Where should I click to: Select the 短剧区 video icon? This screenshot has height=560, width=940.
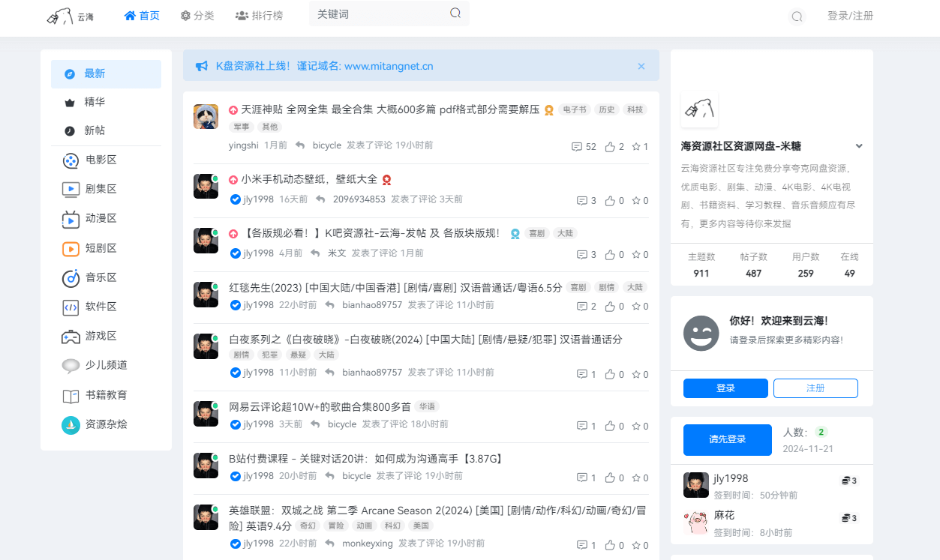70,248
